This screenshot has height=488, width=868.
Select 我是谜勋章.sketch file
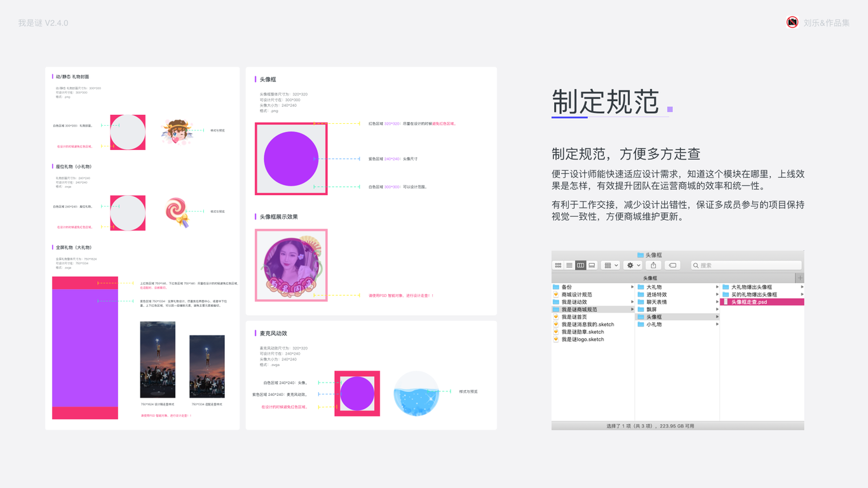593,332
